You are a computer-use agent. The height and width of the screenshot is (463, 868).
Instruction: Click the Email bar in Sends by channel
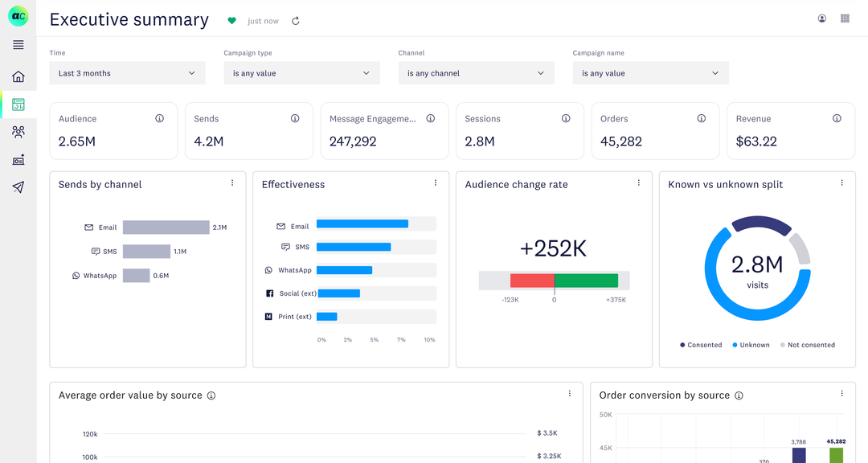click(x=166, y=227)
